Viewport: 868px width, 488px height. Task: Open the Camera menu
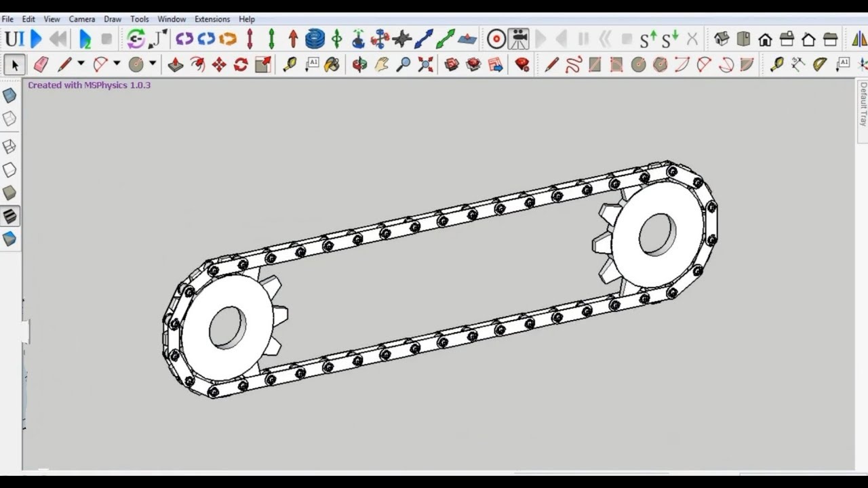[x=82, y=19]
